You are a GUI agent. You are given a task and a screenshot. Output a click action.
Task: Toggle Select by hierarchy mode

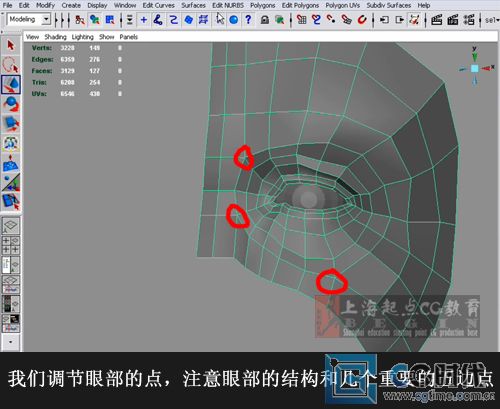[x=79, y=20]
